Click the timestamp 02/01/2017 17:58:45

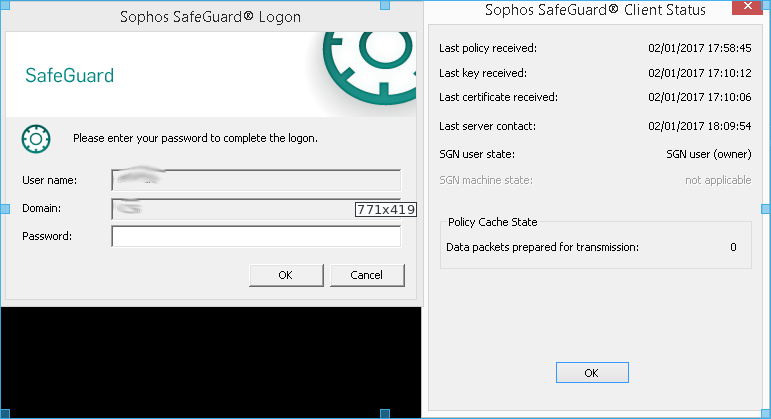coord(700,48)
